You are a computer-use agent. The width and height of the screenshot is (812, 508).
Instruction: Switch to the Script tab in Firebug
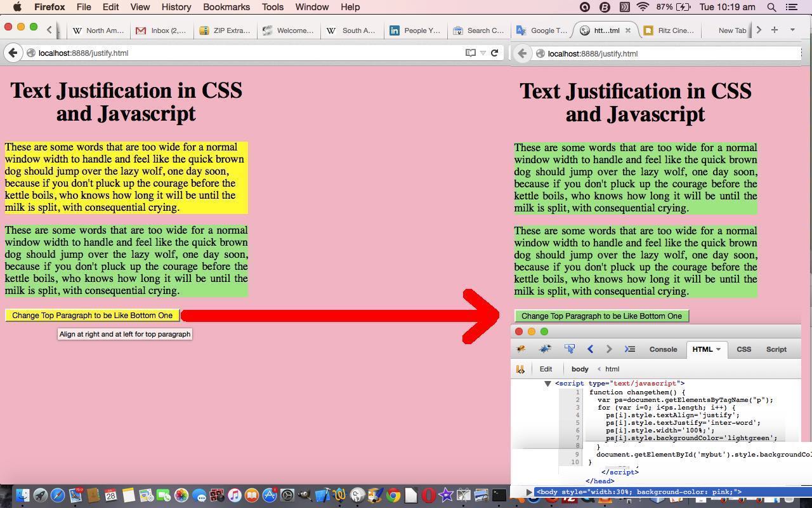pos(776,349)
